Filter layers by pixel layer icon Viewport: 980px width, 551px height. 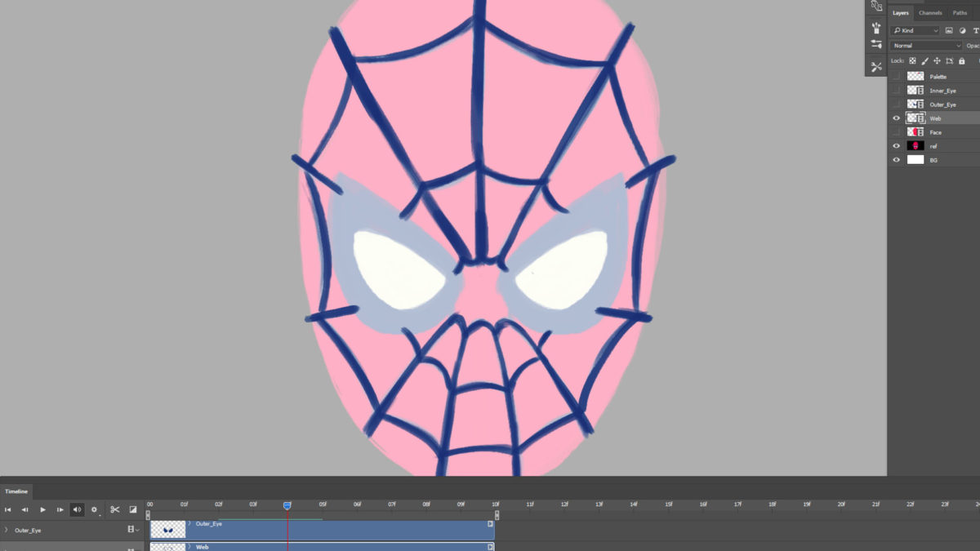(x=949, y=30)
